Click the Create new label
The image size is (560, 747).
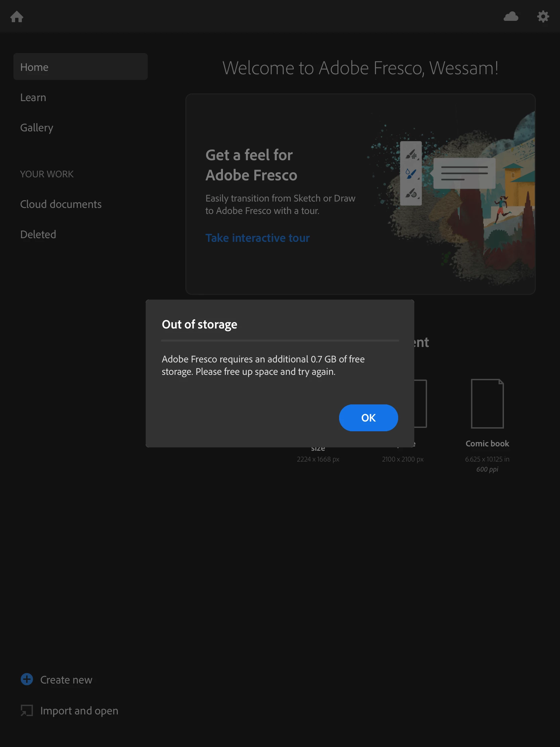[66, 680]
